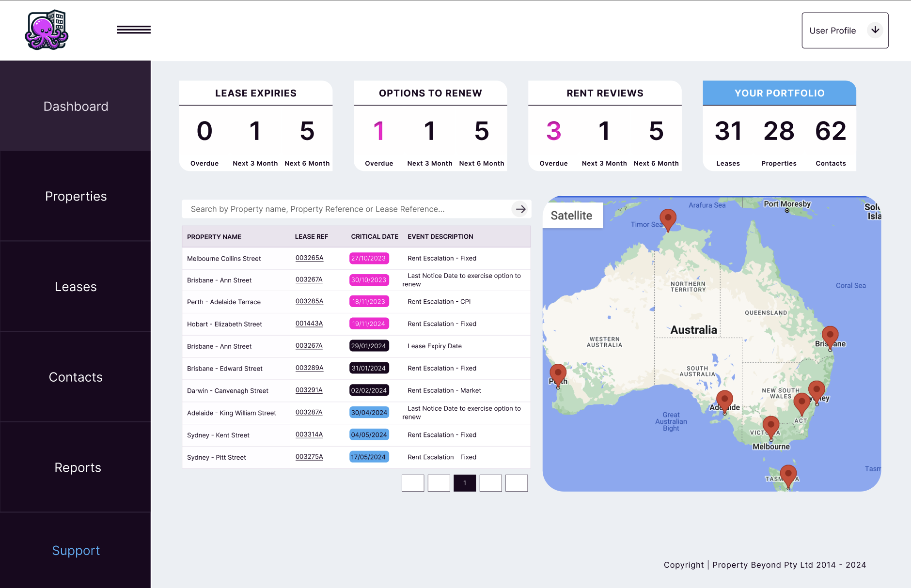Viewport: 911px width, 588px height.
Task: Click the Adelaide map marker
Action: pos(724,399)
